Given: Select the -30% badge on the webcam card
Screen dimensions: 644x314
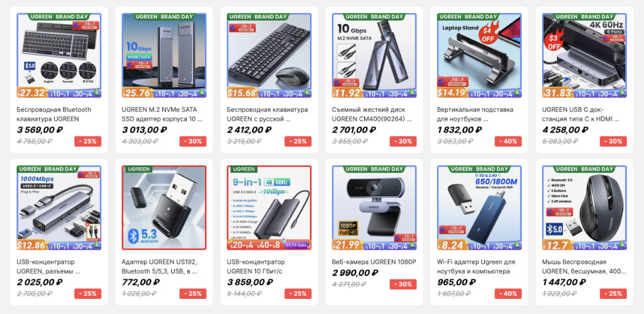Looking at the screenshot, I should pyautogui.click(x=403, y=284).
